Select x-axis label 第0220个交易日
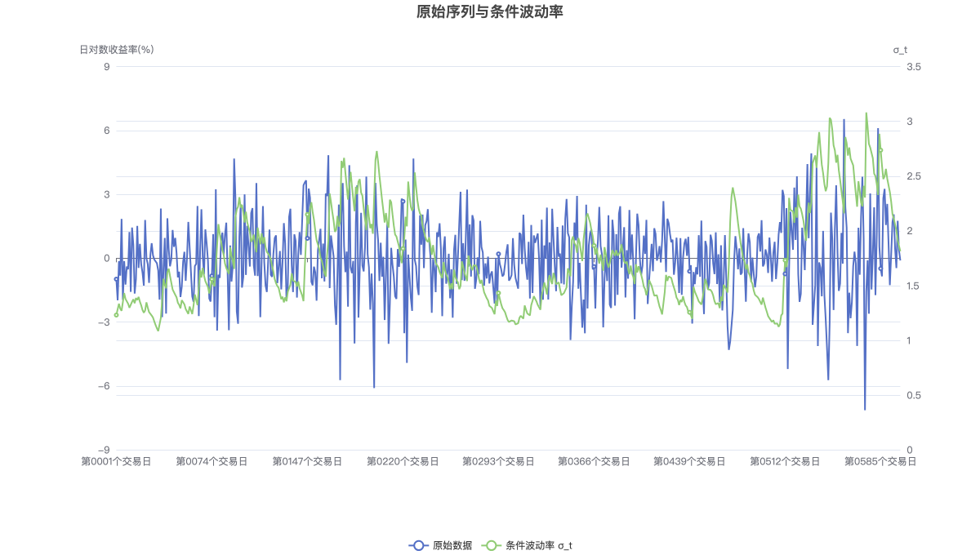This screenshot has height=555, width=980. 403,461
